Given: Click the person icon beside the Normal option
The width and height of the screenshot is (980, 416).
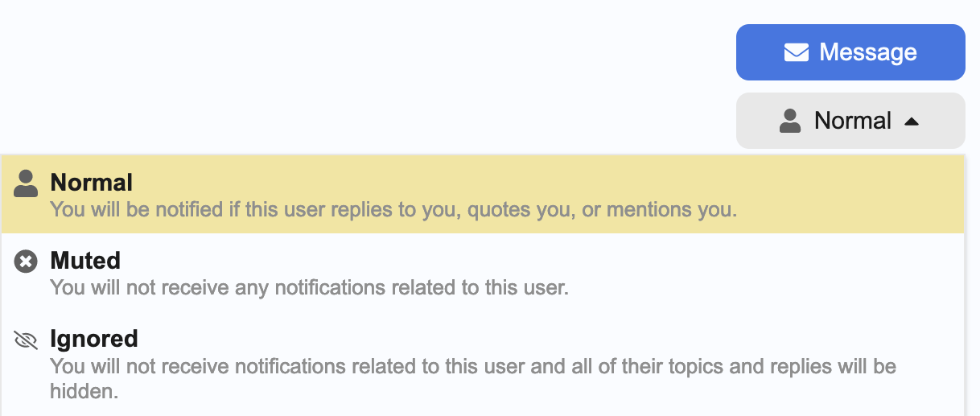Looking at the screenshot, I should pyautogui.click(x=27, y=183).
